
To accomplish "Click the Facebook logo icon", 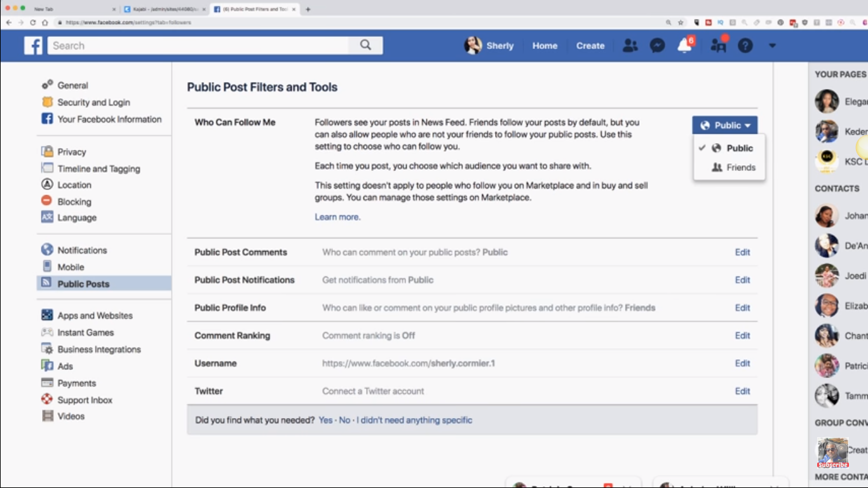I will 33,46.
